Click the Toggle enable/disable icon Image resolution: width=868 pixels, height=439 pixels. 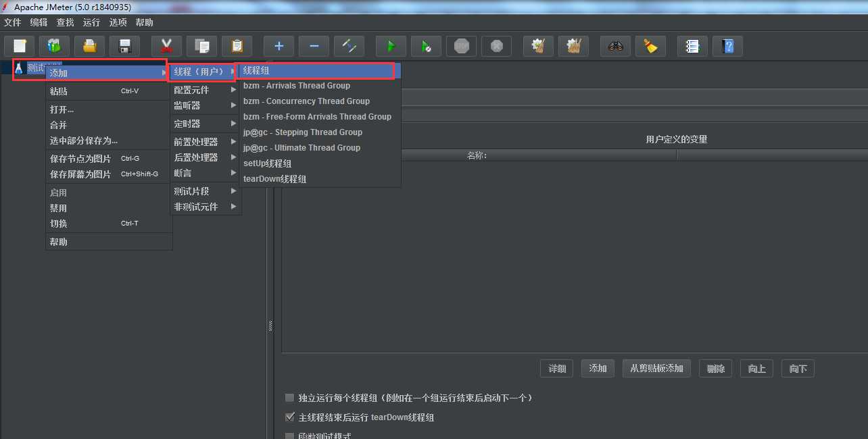[x=349, y=46]
